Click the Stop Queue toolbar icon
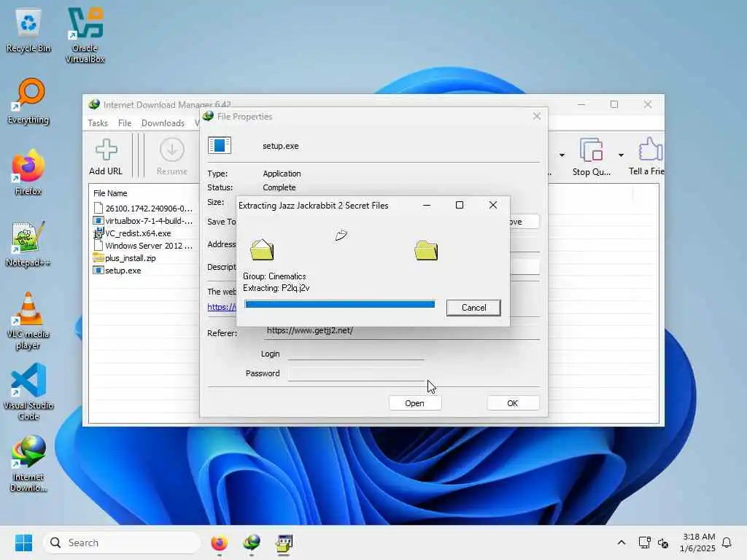The height and width of the screenshot is (560, 747). [x=591, y=157]
